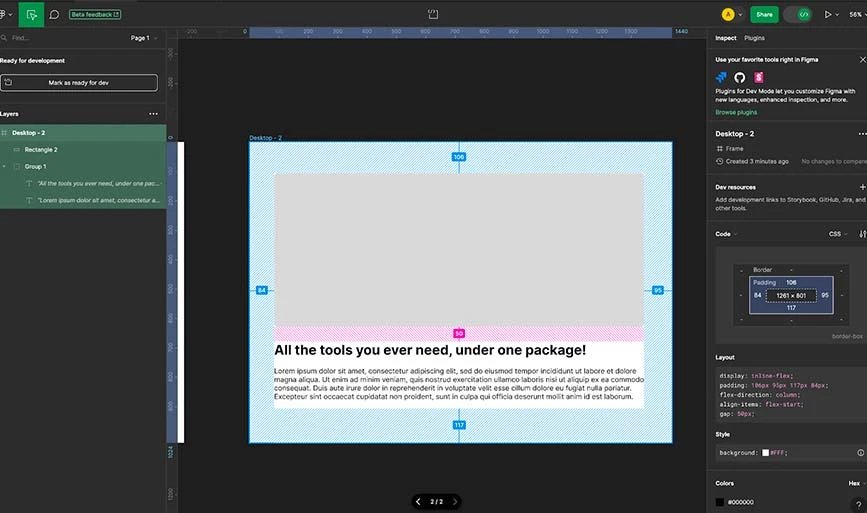The image size is (867, 513).
Task: Open the Help question mark button
Action: point(859,504)
